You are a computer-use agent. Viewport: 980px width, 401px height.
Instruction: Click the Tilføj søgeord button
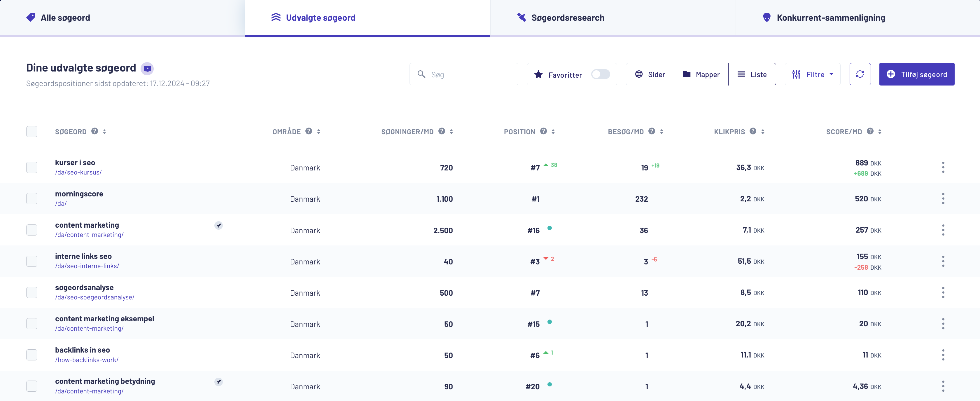(916, 74)
